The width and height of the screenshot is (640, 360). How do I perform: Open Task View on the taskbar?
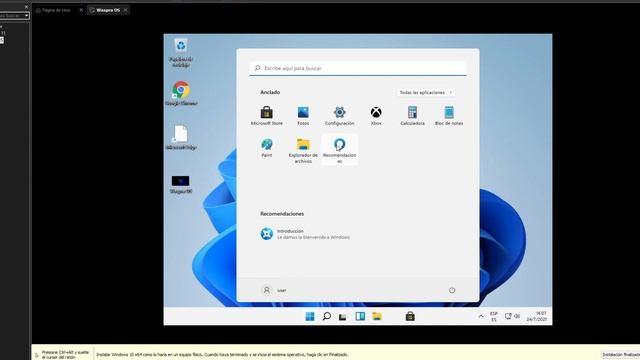tap(342, 316)
